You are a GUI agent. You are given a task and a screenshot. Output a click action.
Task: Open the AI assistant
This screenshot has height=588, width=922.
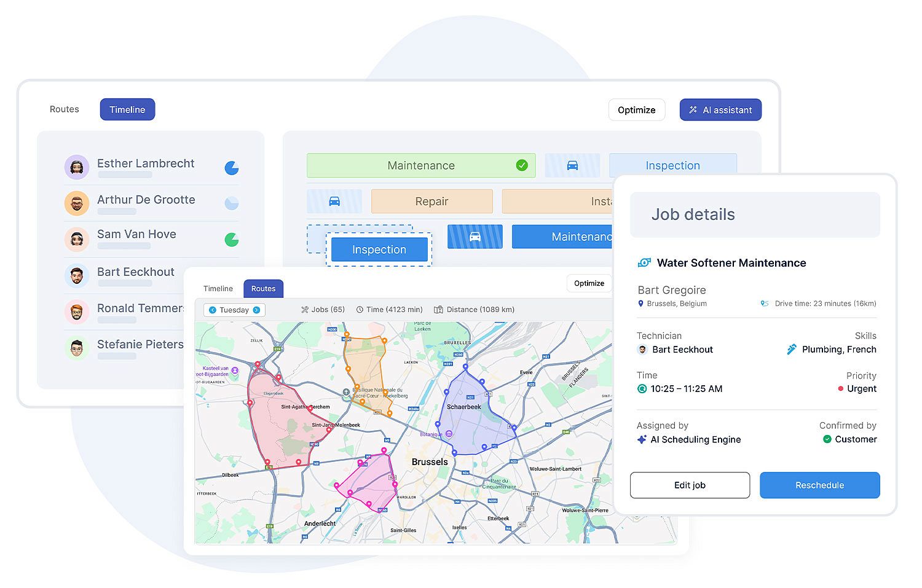point(720,109)
